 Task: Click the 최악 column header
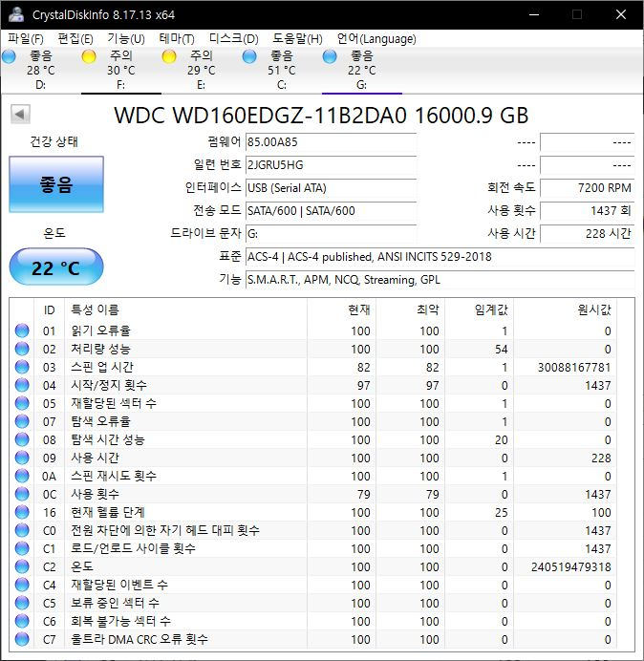point(410,310)
